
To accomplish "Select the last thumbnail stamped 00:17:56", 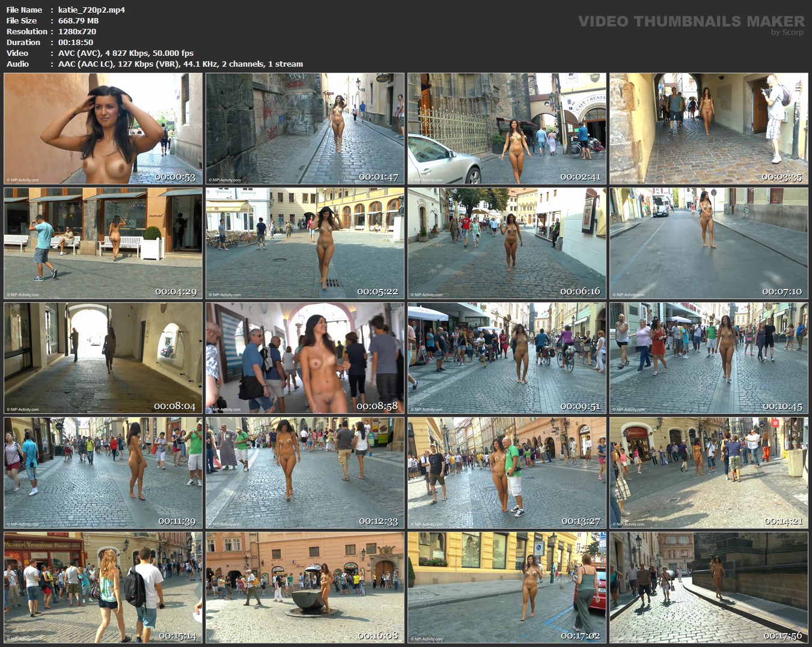I will [709, 588].
